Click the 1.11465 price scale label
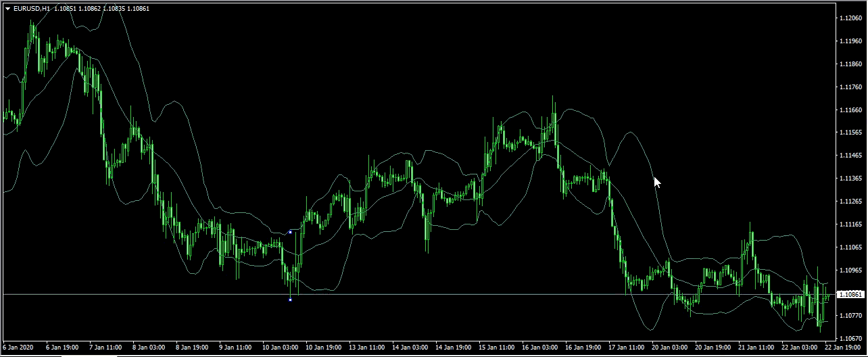 tap(848, 156)
